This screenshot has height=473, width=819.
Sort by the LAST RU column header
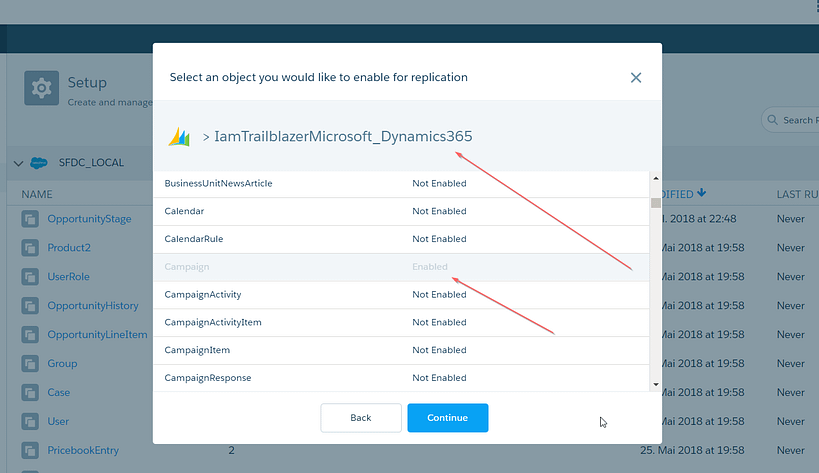click(x=797, y=195)
